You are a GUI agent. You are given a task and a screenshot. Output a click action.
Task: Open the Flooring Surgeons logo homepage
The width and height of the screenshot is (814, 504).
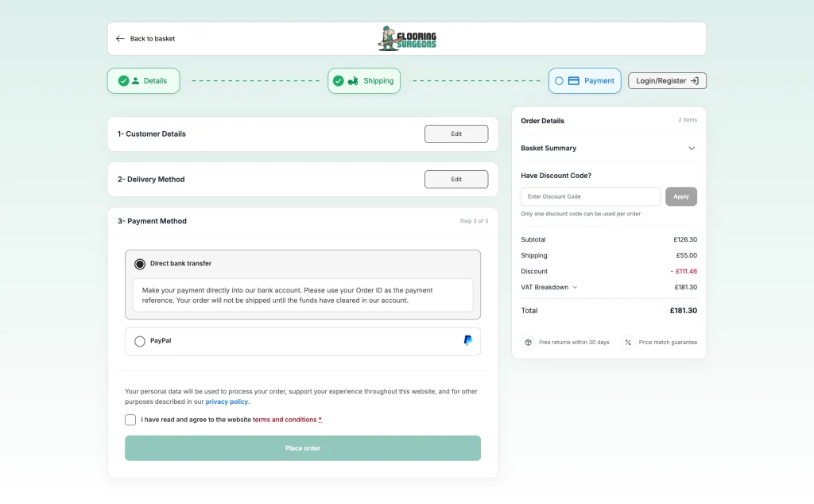point(407,38)
